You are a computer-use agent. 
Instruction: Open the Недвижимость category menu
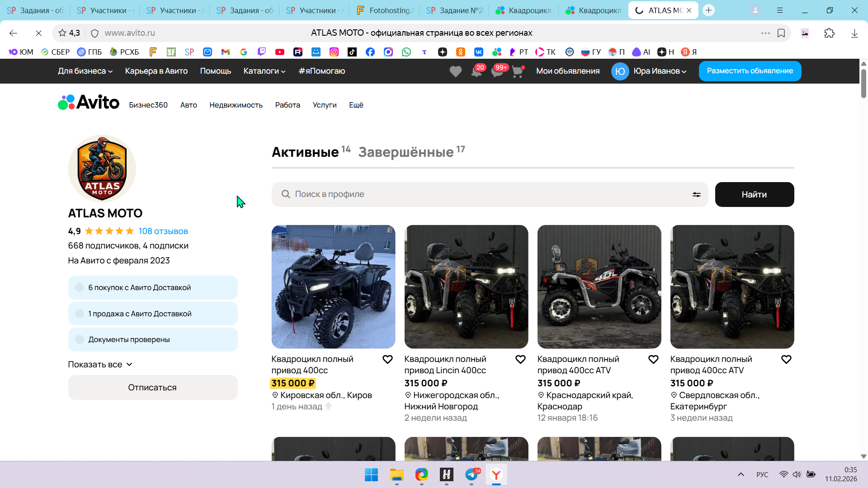point(236,105)
